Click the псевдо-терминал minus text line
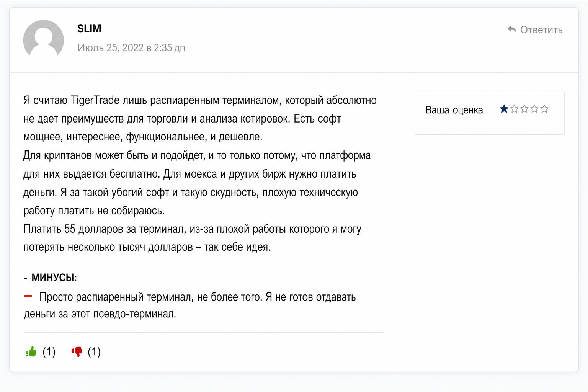This screenshot has width=588, height=392. (x=190, y=305)
